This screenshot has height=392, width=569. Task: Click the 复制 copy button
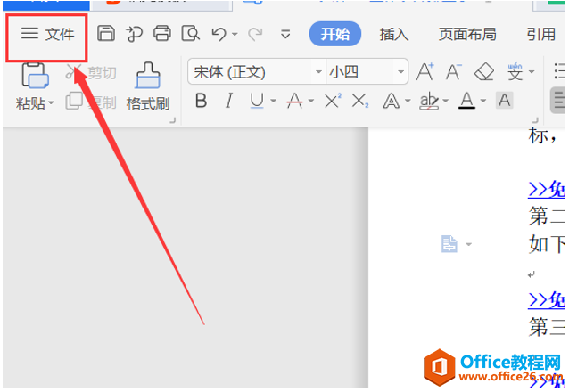coord(92,102)
